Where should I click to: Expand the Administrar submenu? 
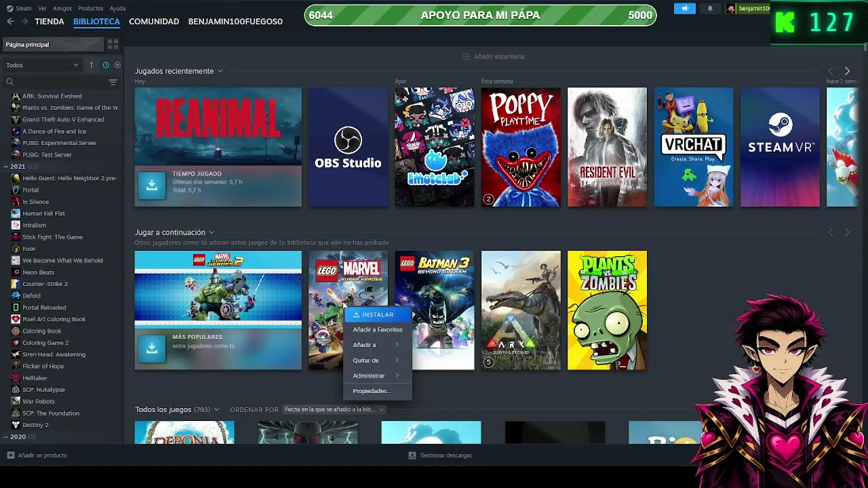pyautogui.click(x=378, y=375)
